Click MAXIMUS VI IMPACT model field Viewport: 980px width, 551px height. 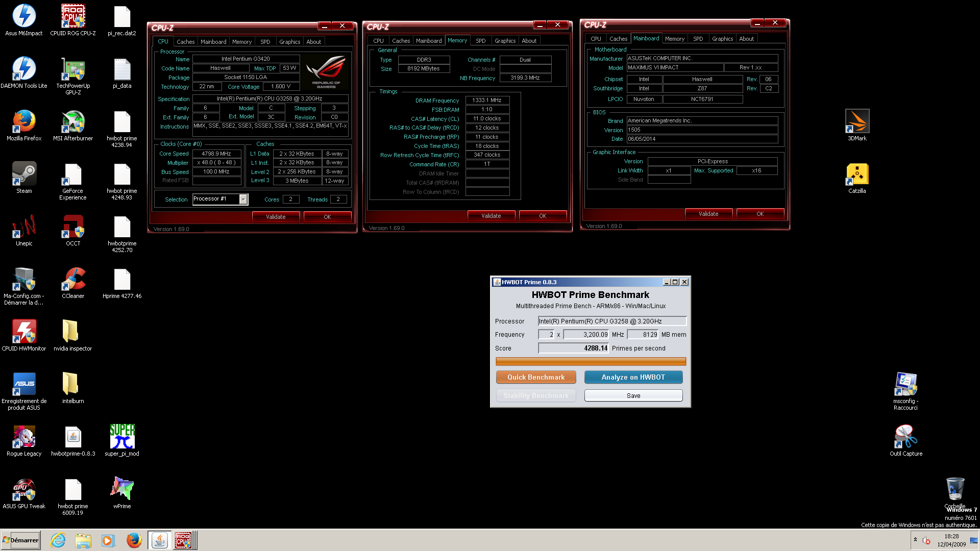point(675,67)
